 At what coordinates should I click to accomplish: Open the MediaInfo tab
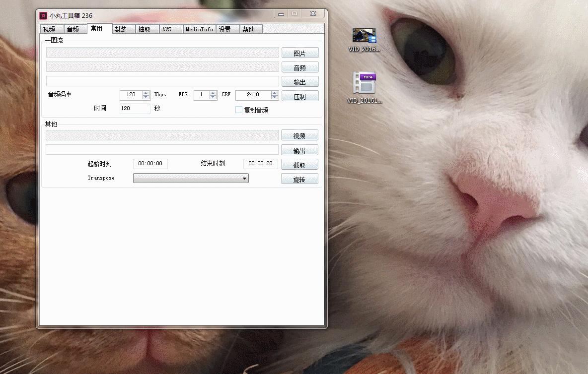[x=199, y=29]
